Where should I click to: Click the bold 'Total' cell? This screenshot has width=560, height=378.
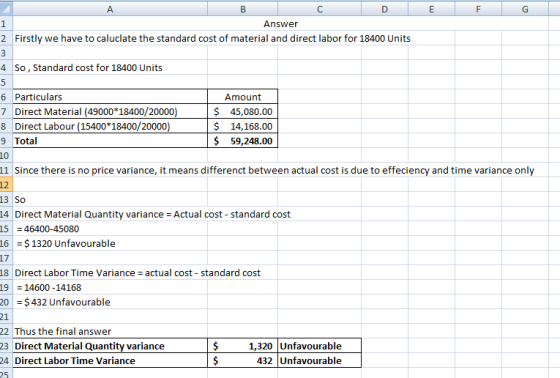(110, 141)
